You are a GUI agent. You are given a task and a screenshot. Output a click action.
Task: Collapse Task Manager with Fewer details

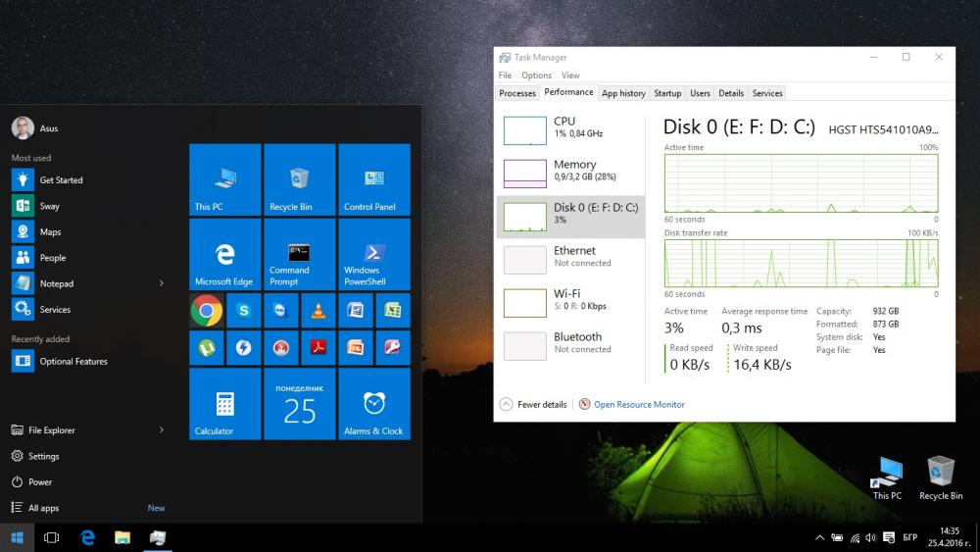(x=533, y=405)
